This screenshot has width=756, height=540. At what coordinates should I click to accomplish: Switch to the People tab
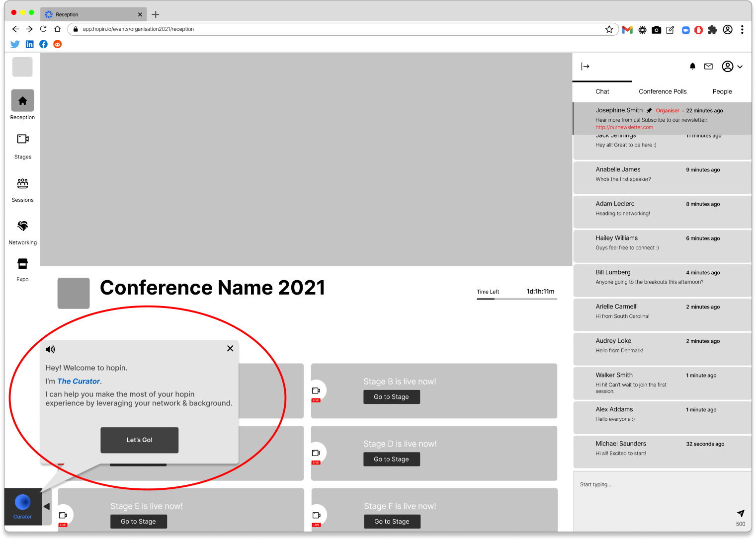click(722, 91)
